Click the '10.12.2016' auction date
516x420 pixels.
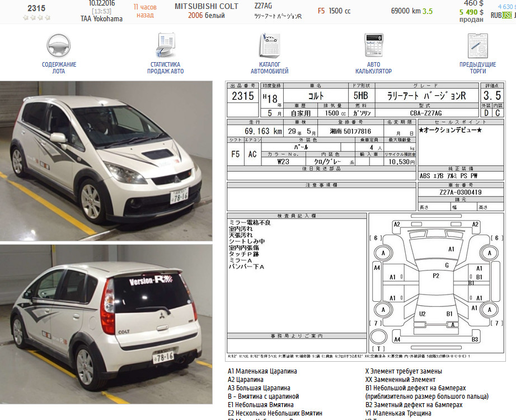coord(102,3)
